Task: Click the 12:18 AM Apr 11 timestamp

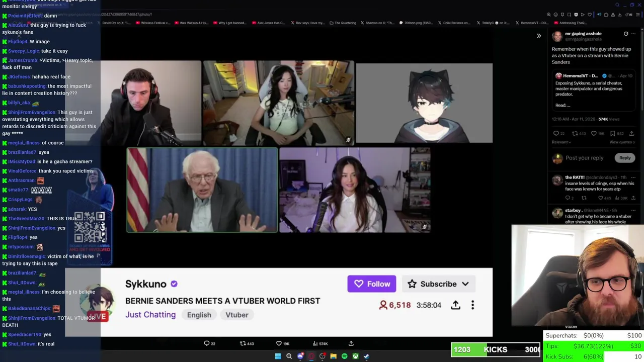Action: 573,119
